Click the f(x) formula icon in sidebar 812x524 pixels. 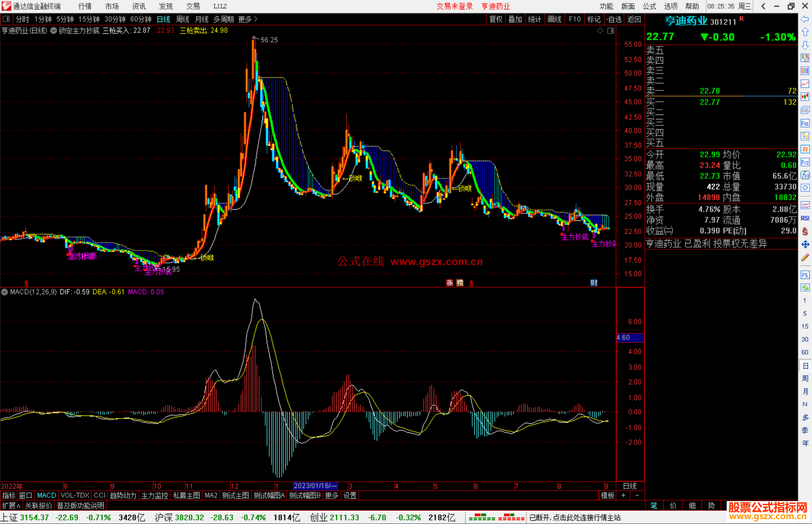pyautogui.click(x=805, y=175)
